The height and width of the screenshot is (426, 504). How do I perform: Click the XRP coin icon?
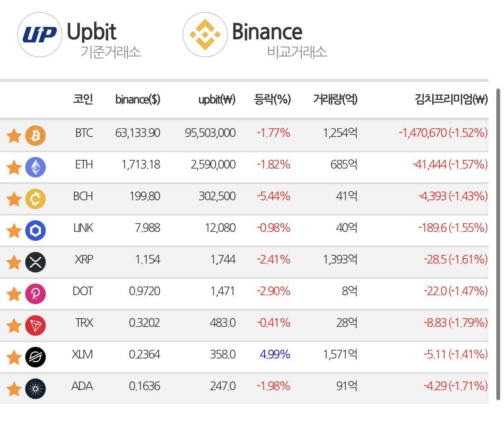click(x=35, y=262)
